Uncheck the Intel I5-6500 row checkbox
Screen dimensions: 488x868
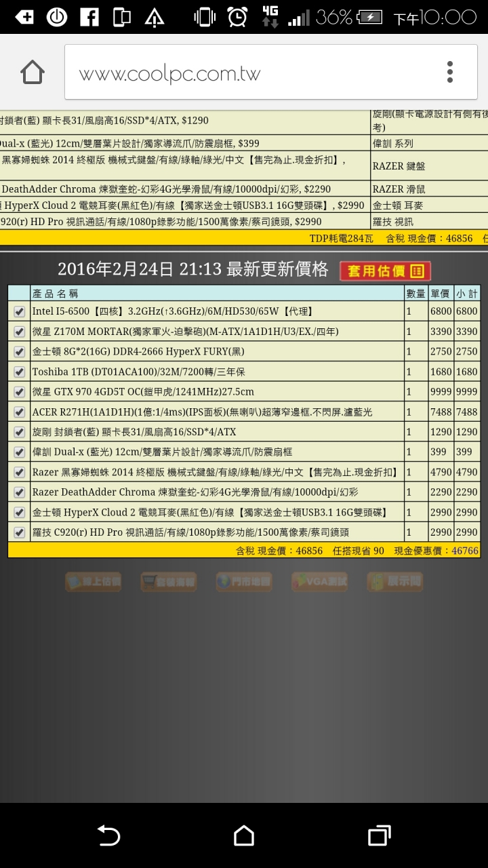19,312
